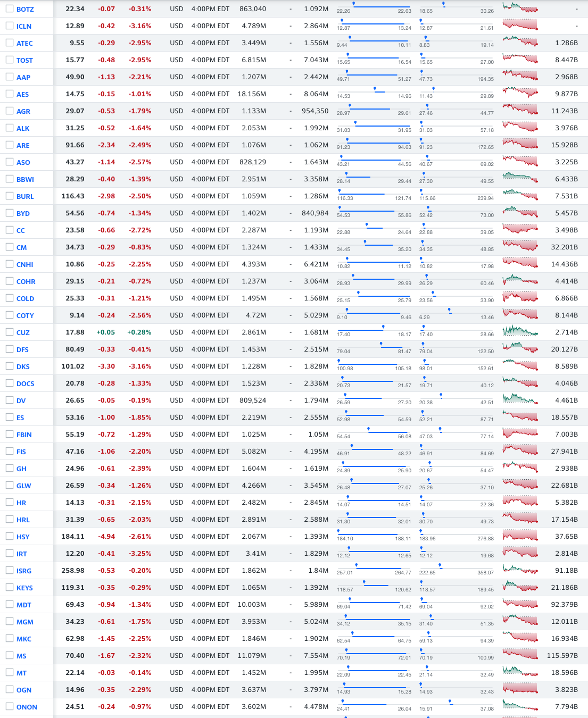Enable the ARE row checkbox
This screenshot has width=588, height=718.
pyautogui.click(x=10, y=145)
